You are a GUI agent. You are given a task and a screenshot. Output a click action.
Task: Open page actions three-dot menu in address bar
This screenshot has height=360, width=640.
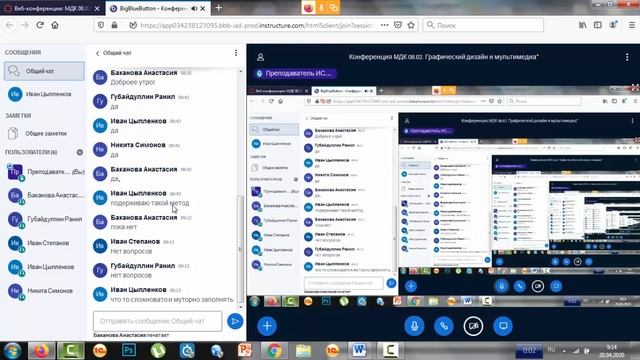pos(384,25)
